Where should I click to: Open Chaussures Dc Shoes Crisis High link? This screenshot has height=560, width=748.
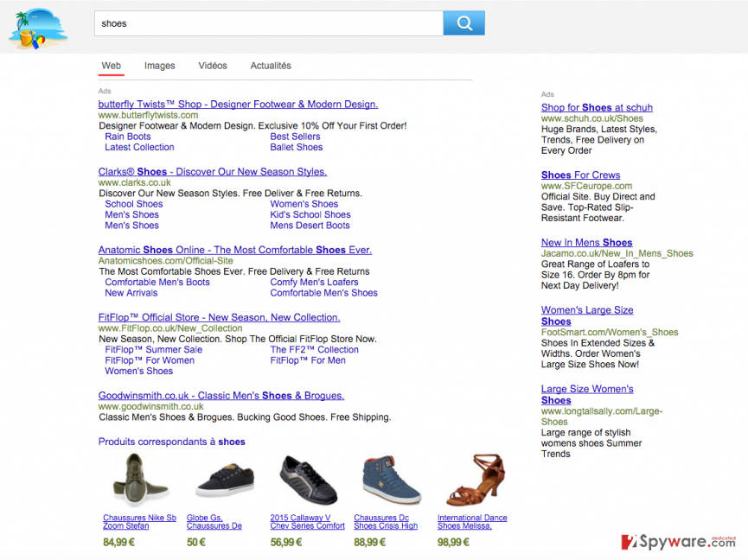386,522
